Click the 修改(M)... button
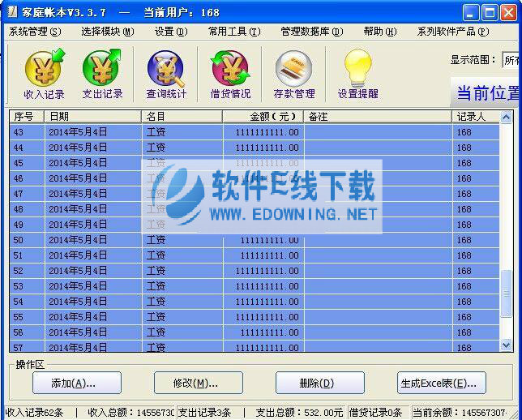 coord(195,383)
